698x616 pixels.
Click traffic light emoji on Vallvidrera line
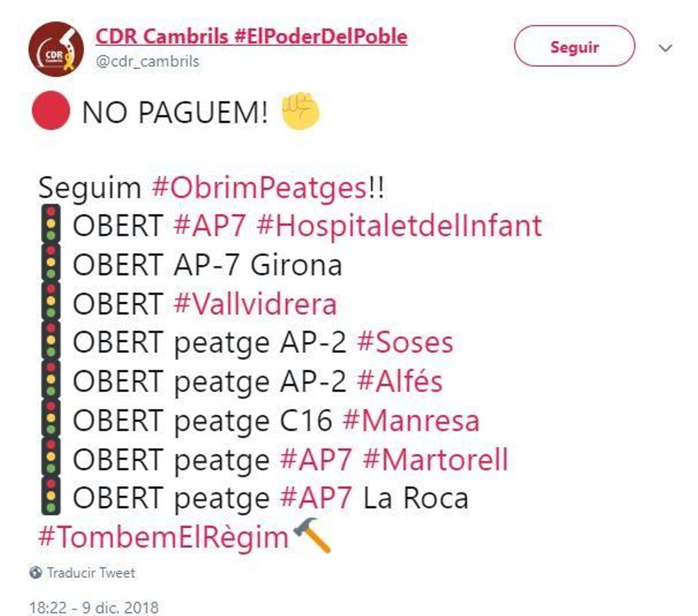tap(51, 301)
